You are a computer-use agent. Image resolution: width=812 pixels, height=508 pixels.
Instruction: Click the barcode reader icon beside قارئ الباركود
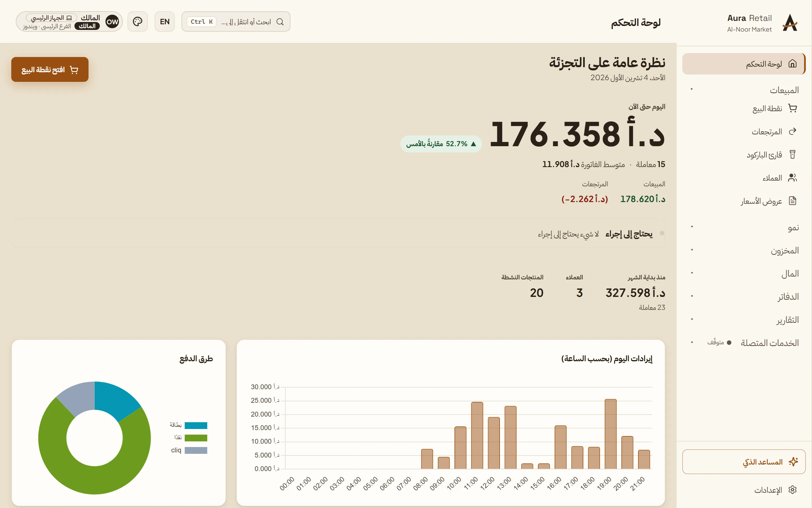[x=793, y=155]
